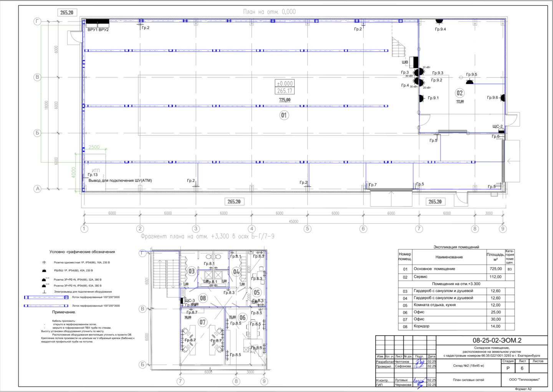Click the drawing number 08-25-02-ЭОМ.2
Viewport: 553px width, 392px height.
[x=497, y=341]
